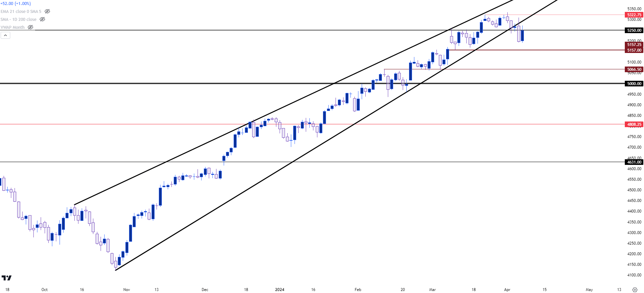Image resolution: width=644 pixels, height=293 pixels.
Task: Select the SMA 1D 200 close label
Action: (19, 19)
